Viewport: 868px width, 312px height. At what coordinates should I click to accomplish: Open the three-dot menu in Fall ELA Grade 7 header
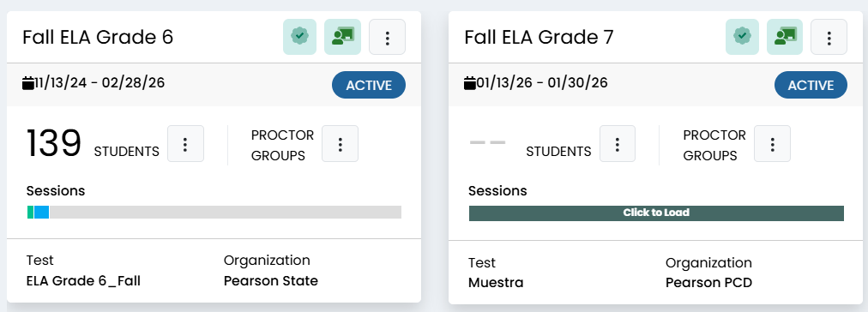829,37
